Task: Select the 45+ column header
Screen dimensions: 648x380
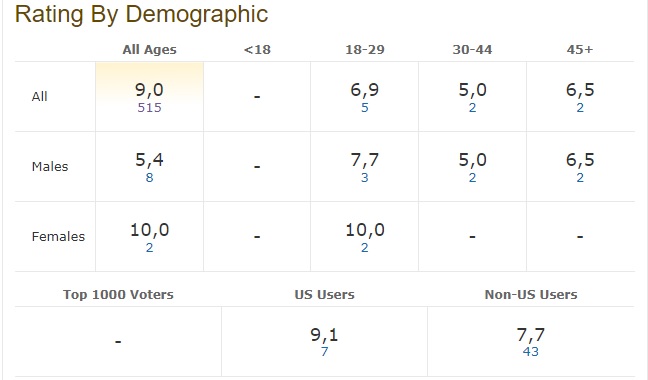Action: pyautogui.click(x=580, y=50)
